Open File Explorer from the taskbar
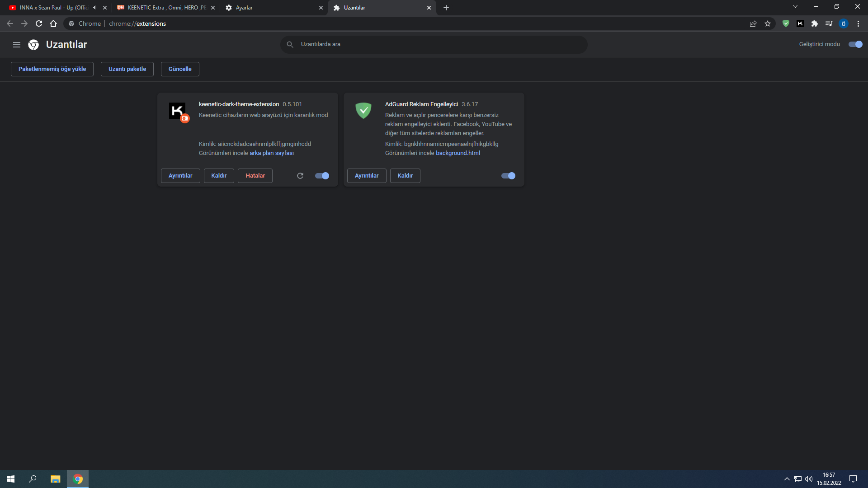Viewport: 868px width, 488px height. pos(55,479)
